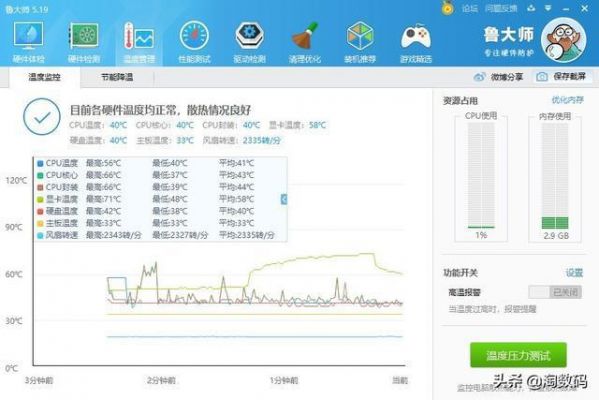599x400 pixels.
Task: Click the 目前各硬件温度均正常 status headline
Action: 160,110
